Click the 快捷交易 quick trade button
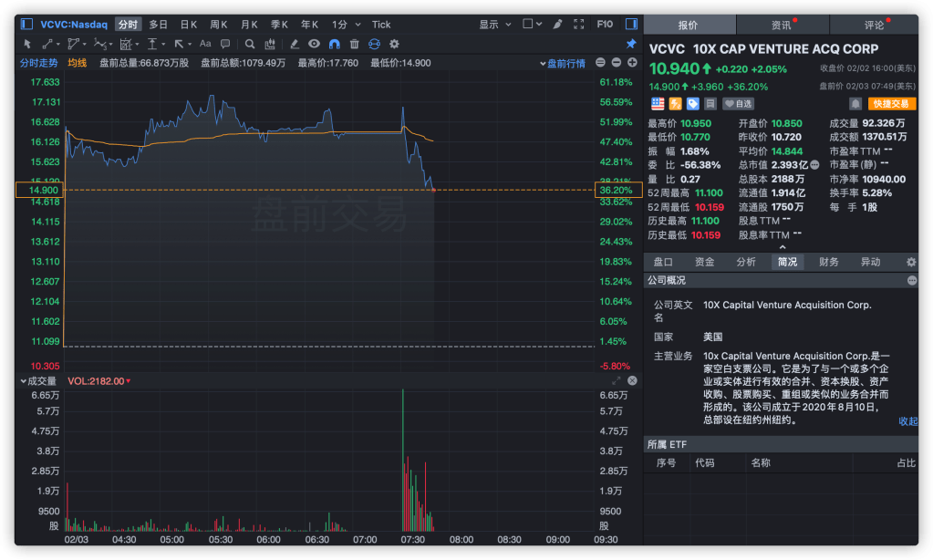933x560 pixels. click(x=891, y=104)
